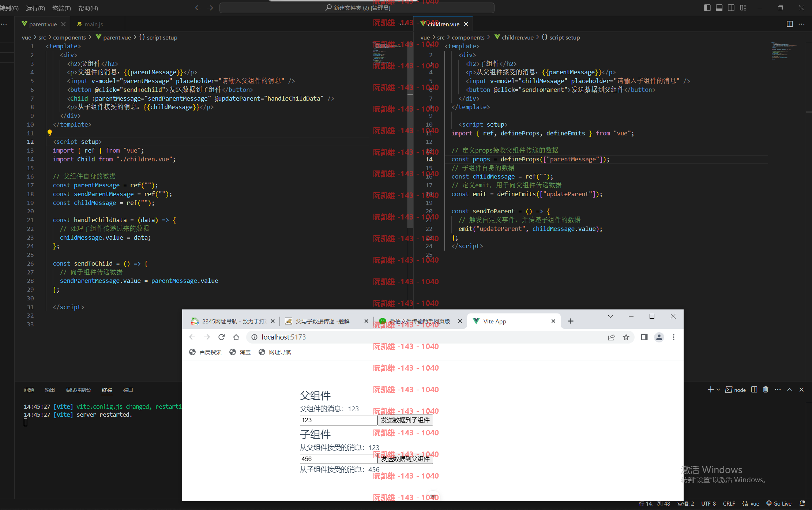Click the lightbulb code action icon
Image resolution: width=812 pixels, height=510 pixels.
[x=50, y=133]
